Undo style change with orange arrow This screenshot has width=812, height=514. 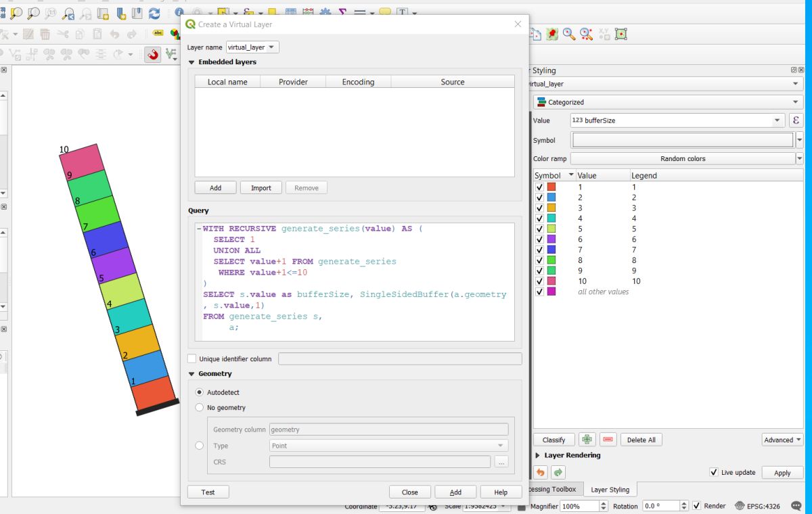point(540,473)
